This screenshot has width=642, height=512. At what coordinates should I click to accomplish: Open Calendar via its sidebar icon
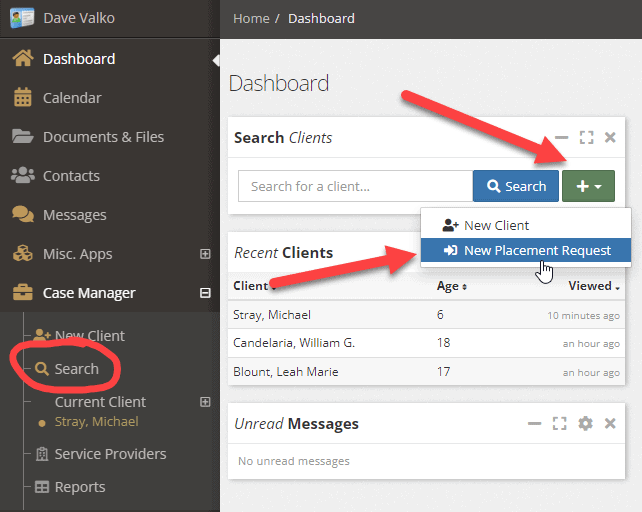pos(22,98)
